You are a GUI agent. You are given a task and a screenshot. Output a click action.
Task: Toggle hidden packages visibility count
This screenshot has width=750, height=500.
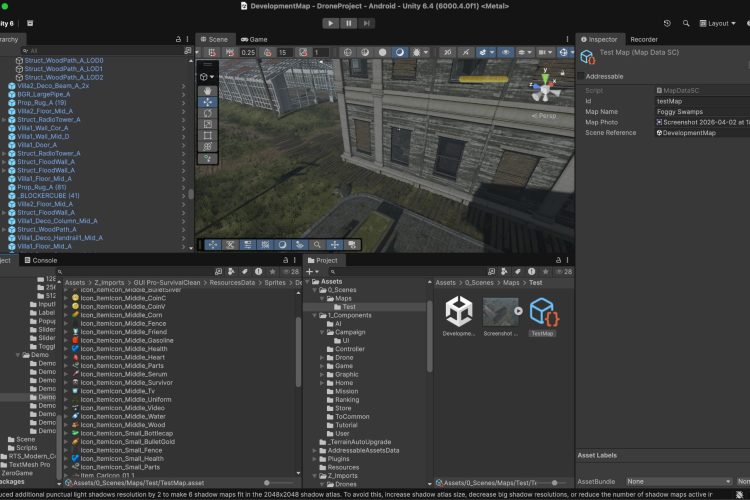pos(566,272)
